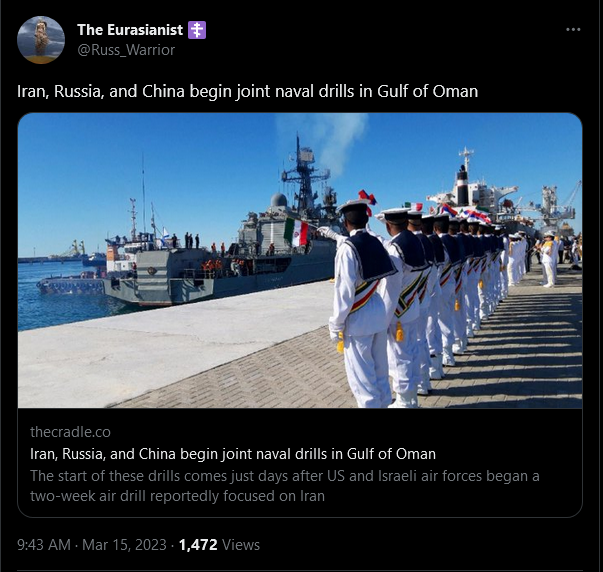The height and width of the screenshot is (572, 603).
Task: Click the 9:43 AM timestamp
Action: (44, 545)
